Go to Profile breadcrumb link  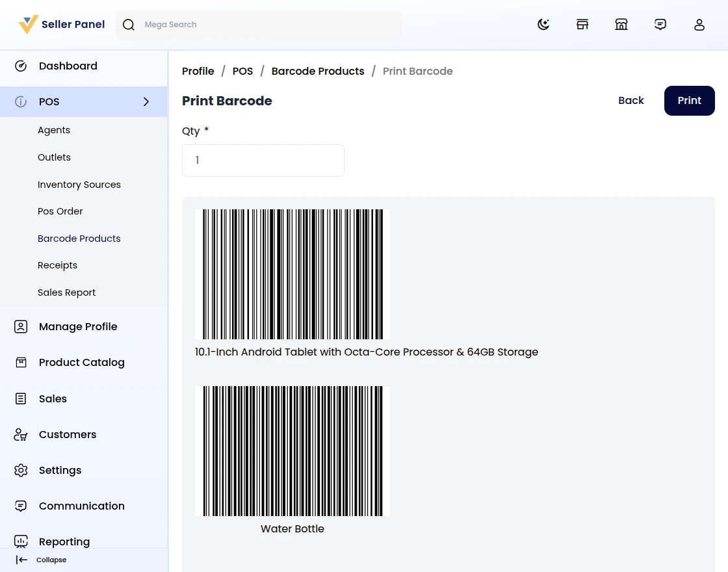tap(198, 71)
